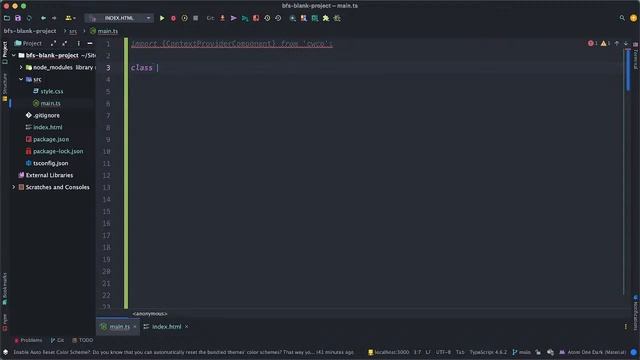640x360 pixels.
Task: Click src breadcrumb
Action: click(73, 31)
